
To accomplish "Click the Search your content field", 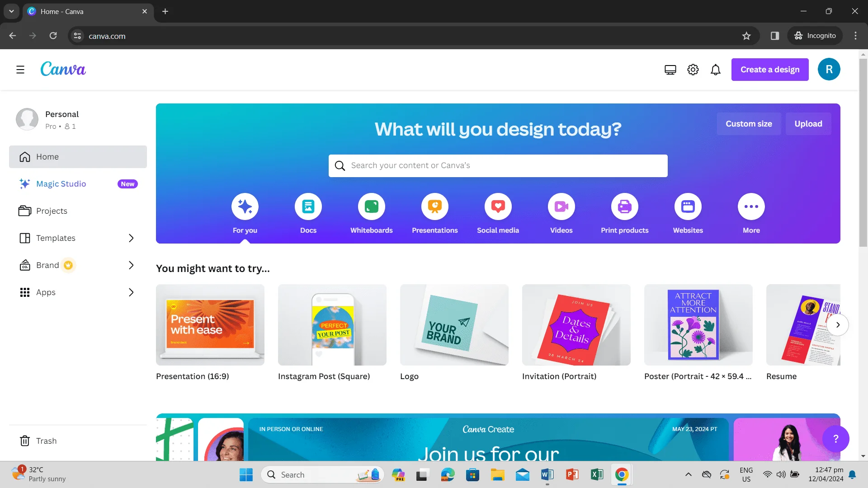I will pos(498,166).
